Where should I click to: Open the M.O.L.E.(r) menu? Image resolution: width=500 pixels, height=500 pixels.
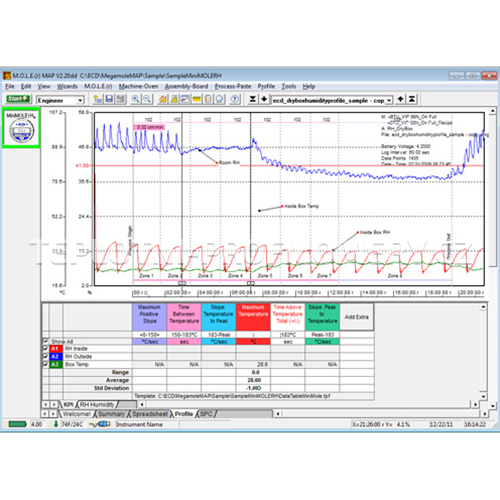98,86
